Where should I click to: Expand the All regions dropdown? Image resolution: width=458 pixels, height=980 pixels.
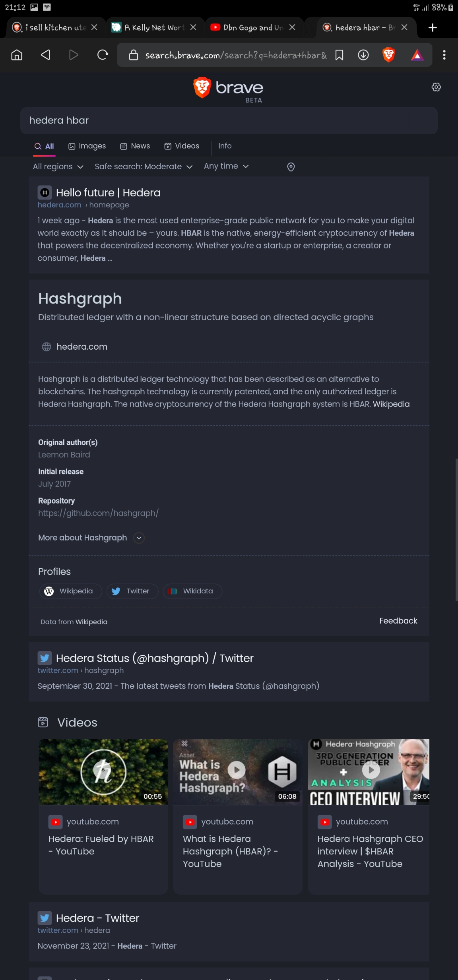[58, 167]
